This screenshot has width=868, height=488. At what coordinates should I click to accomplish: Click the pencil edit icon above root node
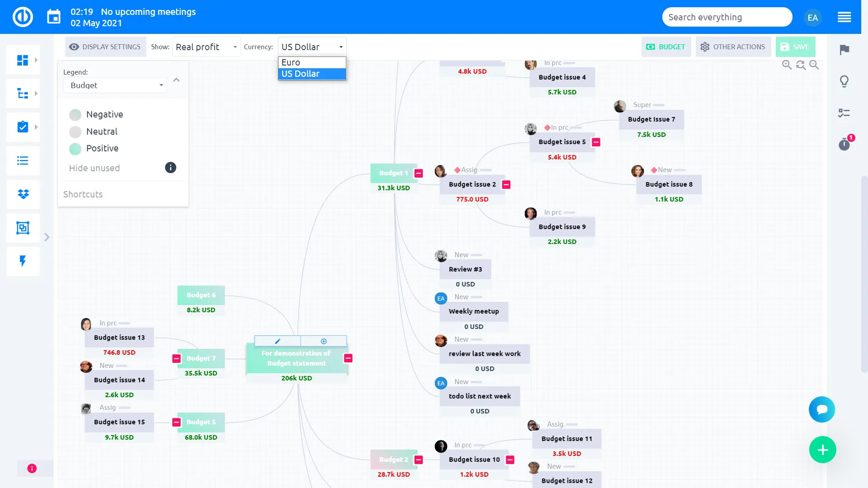pos(278,341)
